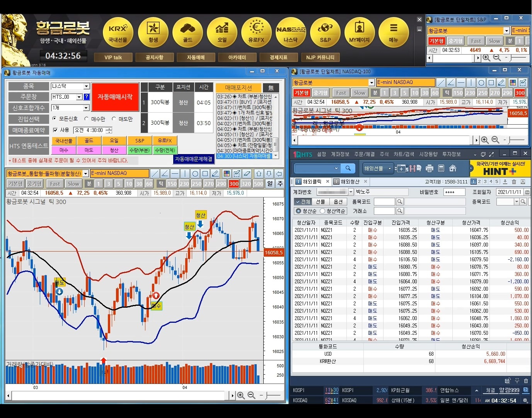The width and height of the screenshot is (532, 418).
Task: Select 매수만 radio option
Action: (x=87, y=119)
